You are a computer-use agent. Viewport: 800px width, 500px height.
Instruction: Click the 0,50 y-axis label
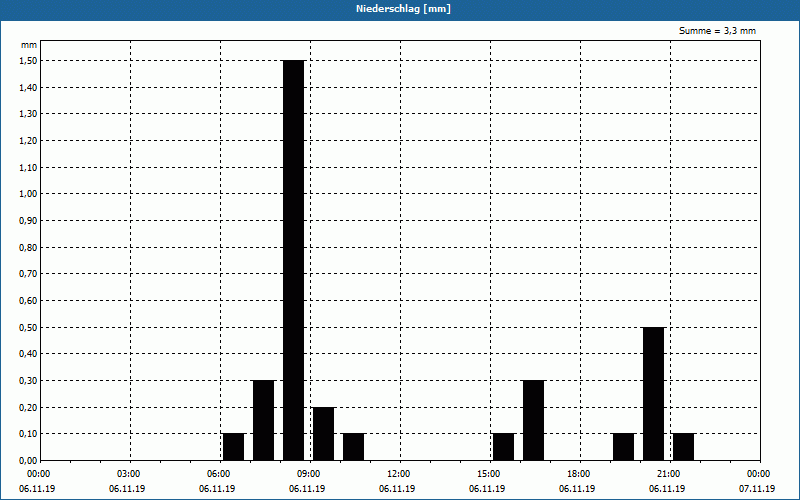point(28,327)
